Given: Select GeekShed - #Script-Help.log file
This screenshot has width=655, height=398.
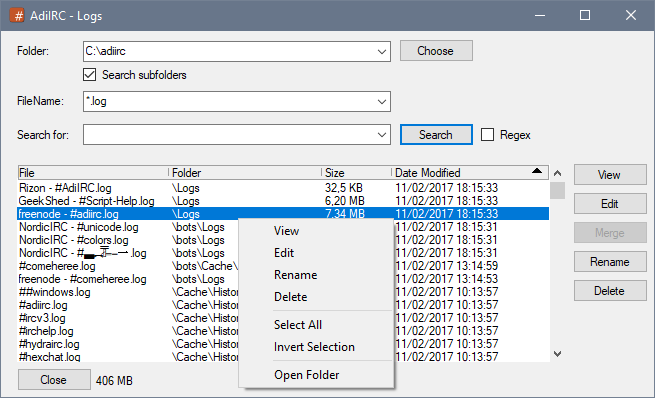Looking at the screenshot, I should (x=86, y=201).
